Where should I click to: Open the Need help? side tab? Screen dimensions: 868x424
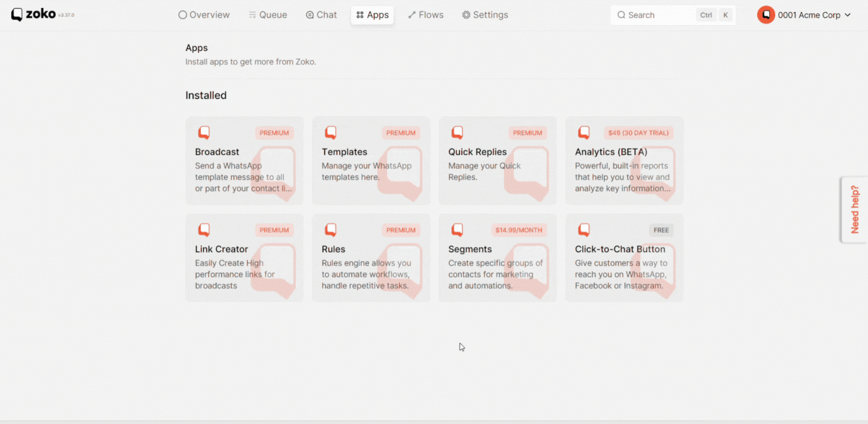855,210
